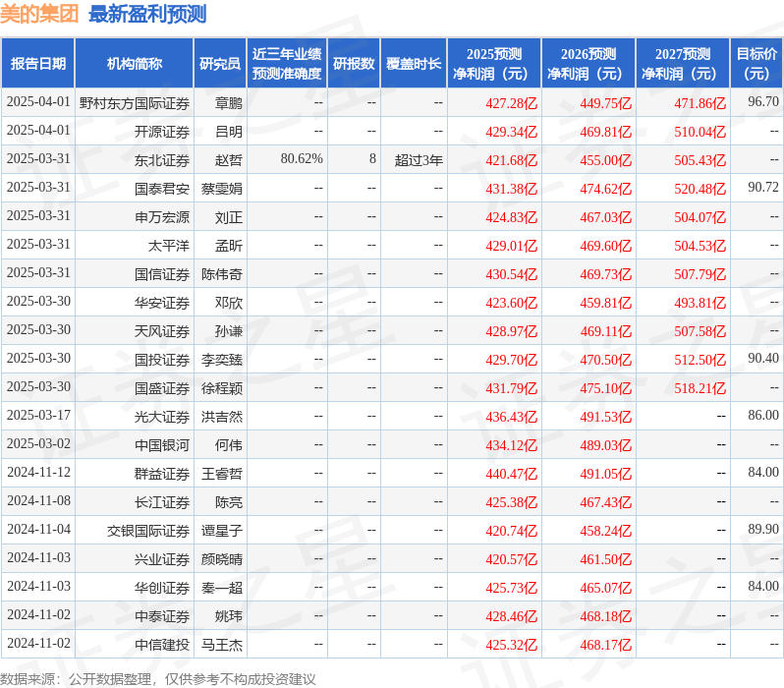The width and height of the screenshot is (784, 688).
Task: Select analyst 李奕臻 cell
Action: [222, 360]
